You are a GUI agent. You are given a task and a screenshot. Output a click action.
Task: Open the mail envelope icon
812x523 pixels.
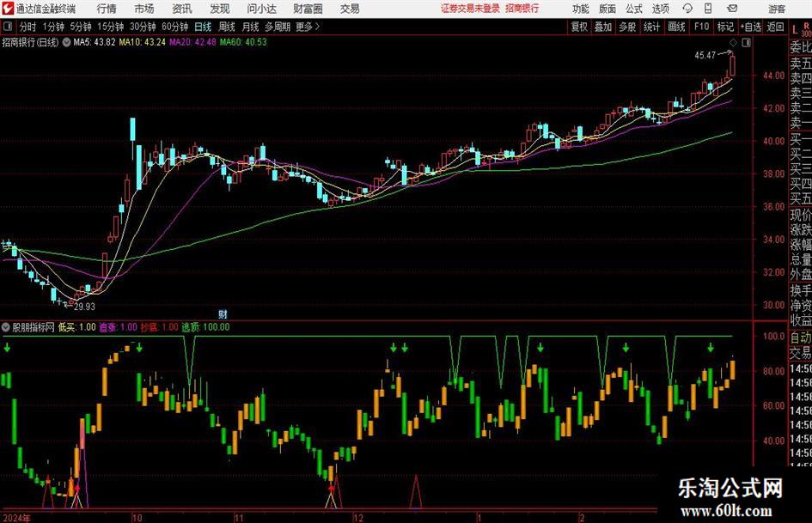732,9
